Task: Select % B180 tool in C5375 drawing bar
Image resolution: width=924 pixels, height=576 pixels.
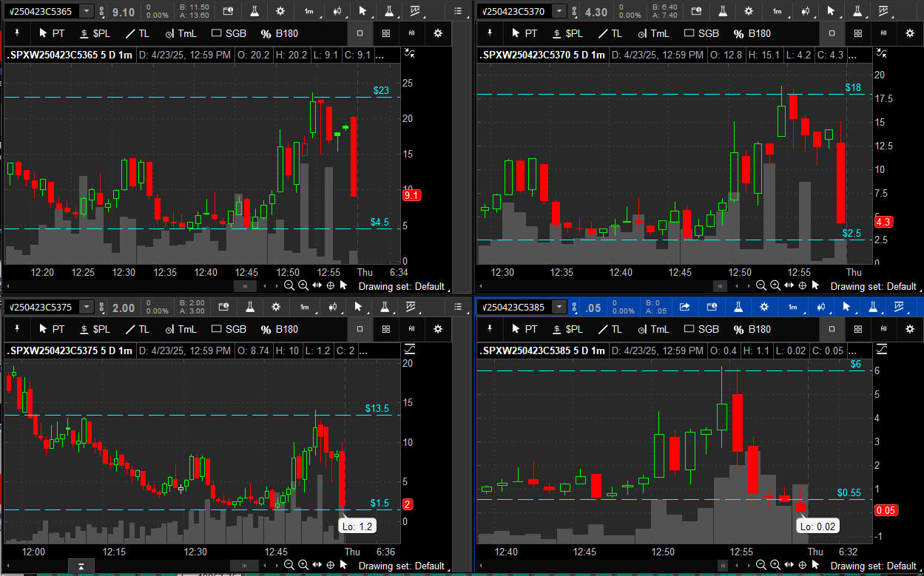Action: [279, 329]
